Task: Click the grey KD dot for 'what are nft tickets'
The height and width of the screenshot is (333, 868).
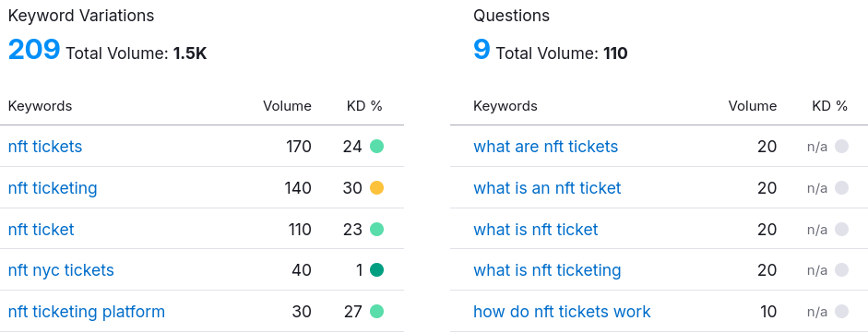Action: [x=841, y=147]
